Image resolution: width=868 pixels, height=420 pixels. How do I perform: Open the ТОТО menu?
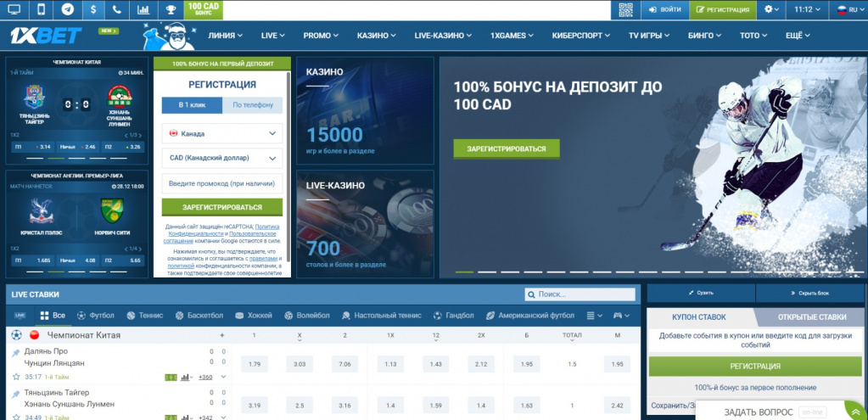(753, 36)
